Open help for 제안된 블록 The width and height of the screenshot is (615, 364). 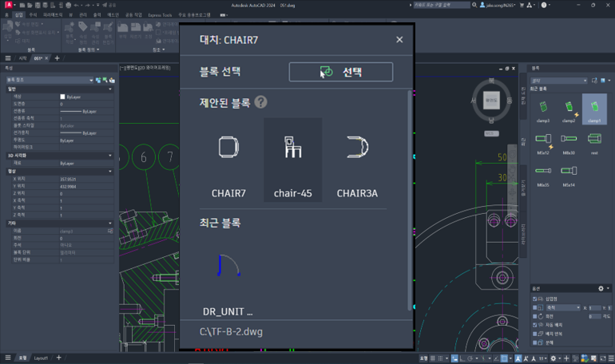261,102
